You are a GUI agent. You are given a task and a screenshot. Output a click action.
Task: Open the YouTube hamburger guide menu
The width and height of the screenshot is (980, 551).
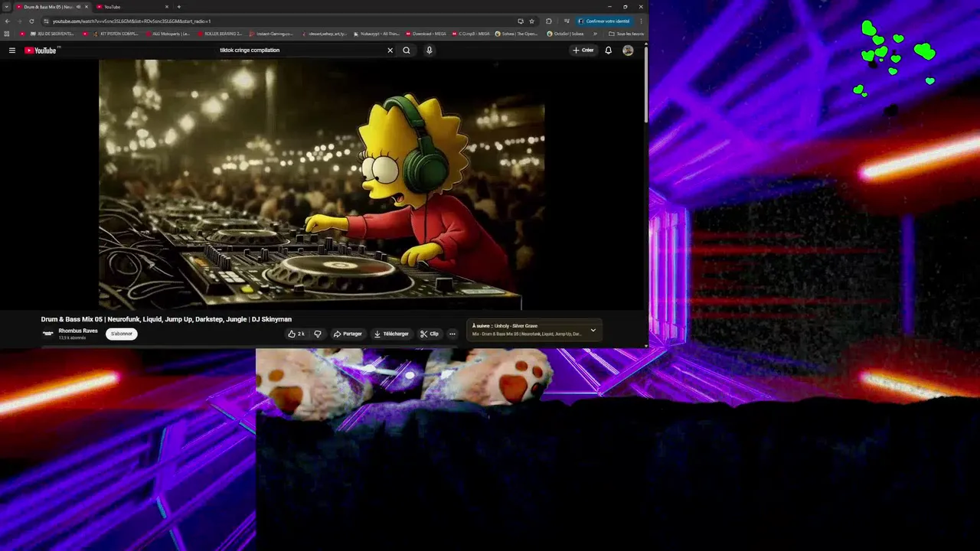(11, 51)
